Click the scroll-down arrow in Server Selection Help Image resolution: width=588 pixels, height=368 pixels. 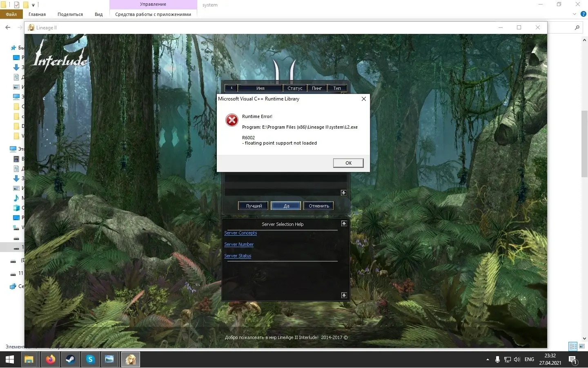pyautogui.click(x=344, y=295)
